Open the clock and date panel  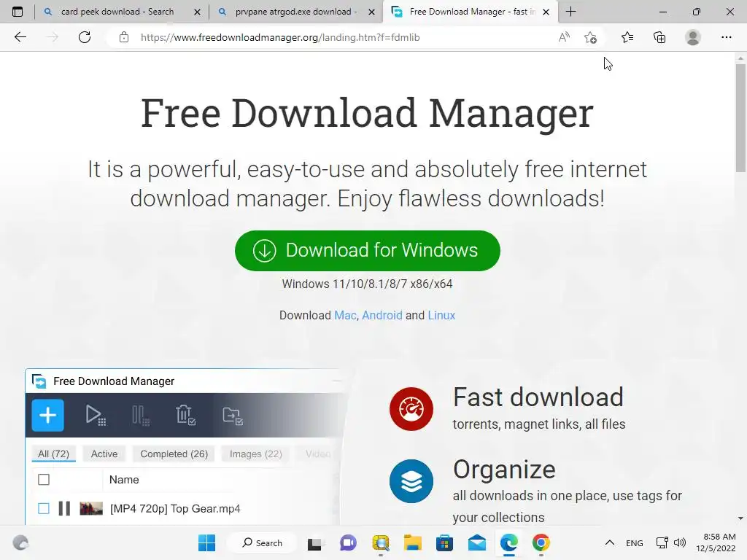pos(716,542)
